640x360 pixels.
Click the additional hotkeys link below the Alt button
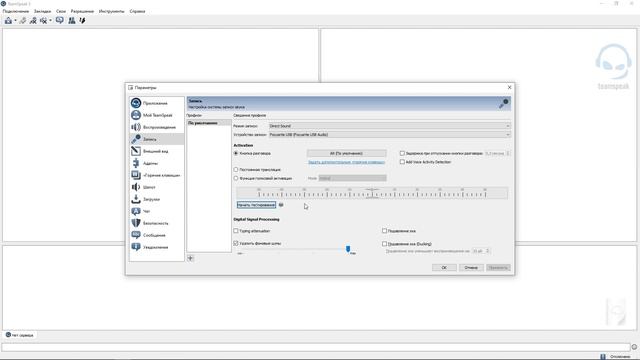[347, 162]
